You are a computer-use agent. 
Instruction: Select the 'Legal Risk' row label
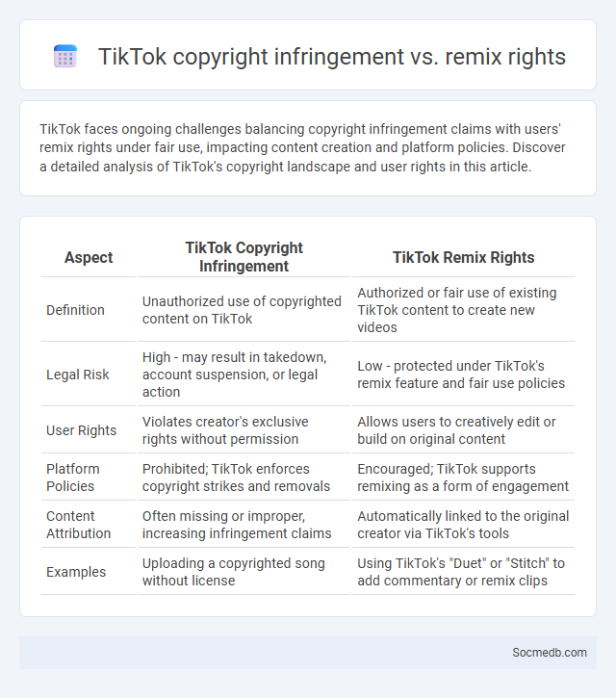point(77,375)
